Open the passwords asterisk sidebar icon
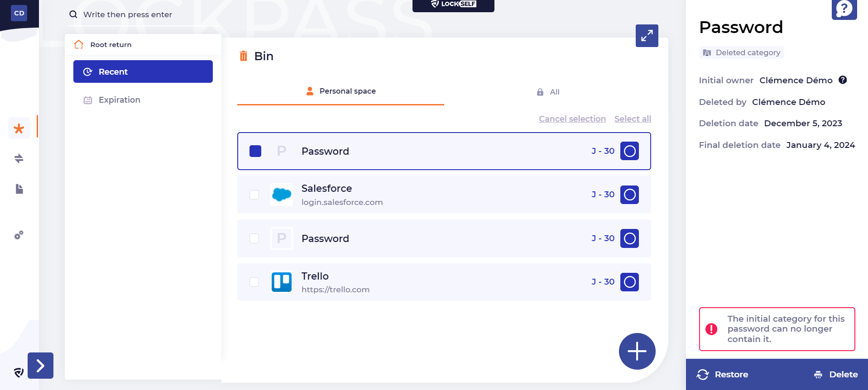868x390 pixels. 19,128
